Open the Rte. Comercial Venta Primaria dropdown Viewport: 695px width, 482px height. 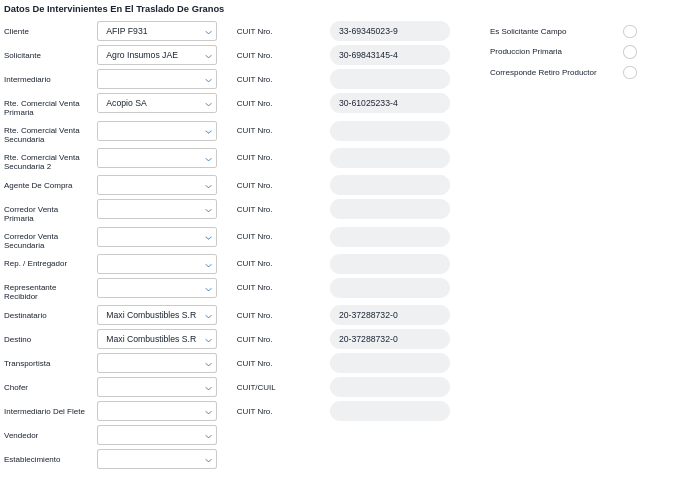157,103
